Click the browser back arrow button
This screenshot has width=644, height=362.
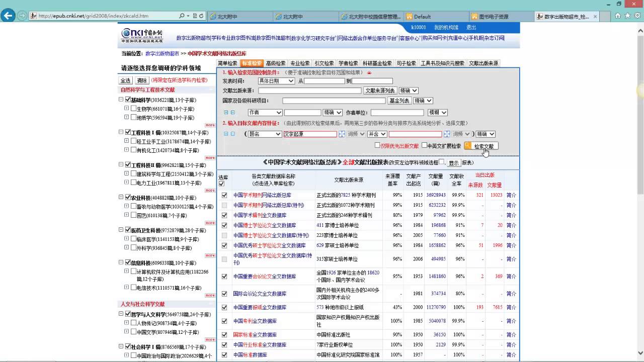[8, 16]
